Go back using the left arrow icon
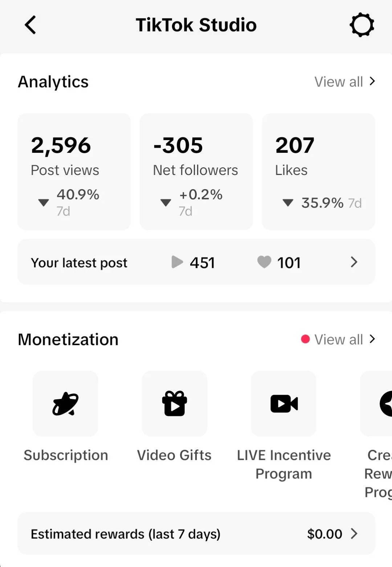The image size is (392, 567). [x=30, y=25]
